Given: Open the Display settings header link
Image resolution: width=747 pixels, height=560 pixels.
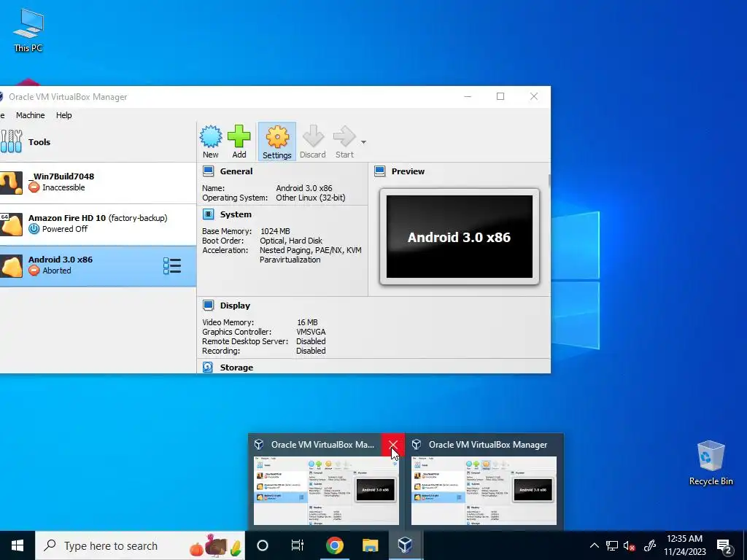Looking at the screenshot, I should (235, 306).
